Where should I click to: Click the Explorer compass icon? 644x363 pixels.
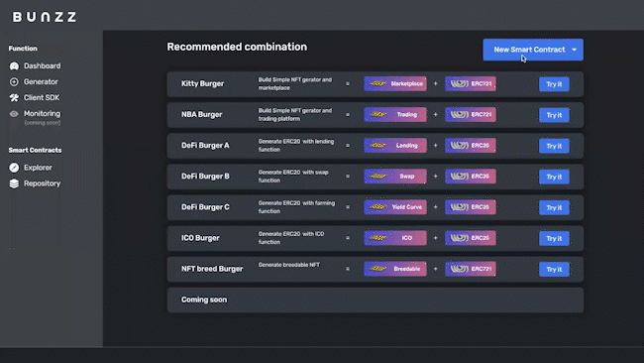[14, 168]
